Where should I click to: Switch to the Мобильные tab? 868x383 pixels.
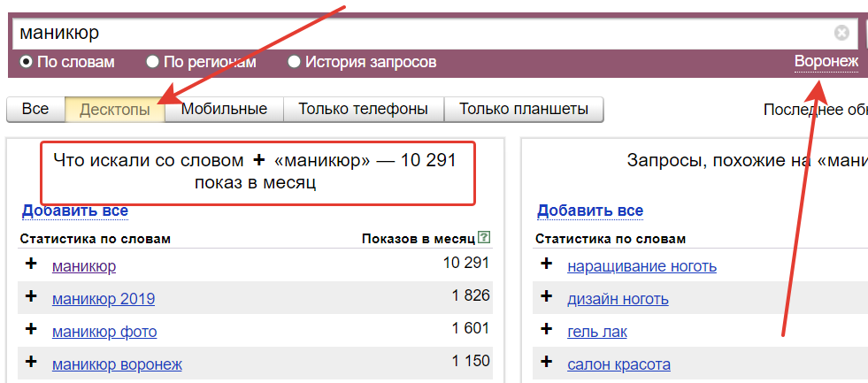[224, 109]
